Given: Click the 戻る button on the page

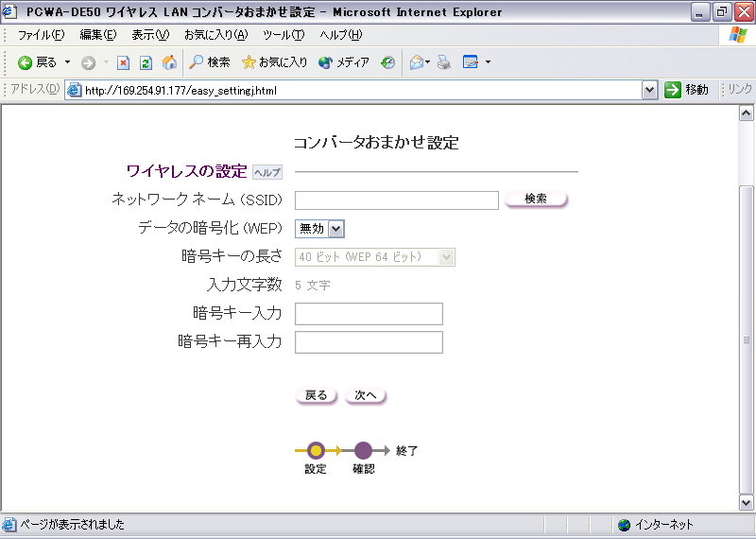Looking at the screenshot, I should [317, 395].
